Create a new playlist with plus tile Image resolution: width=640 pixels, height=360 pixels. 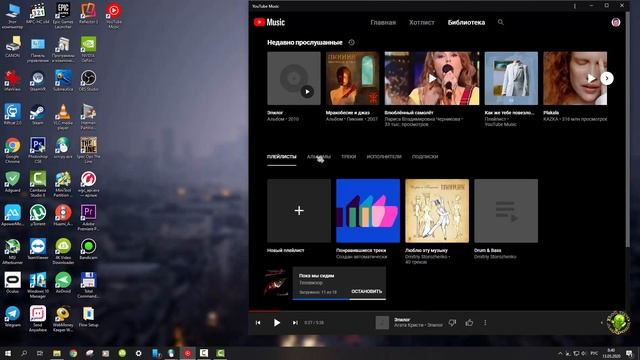(x=299, y=211)
